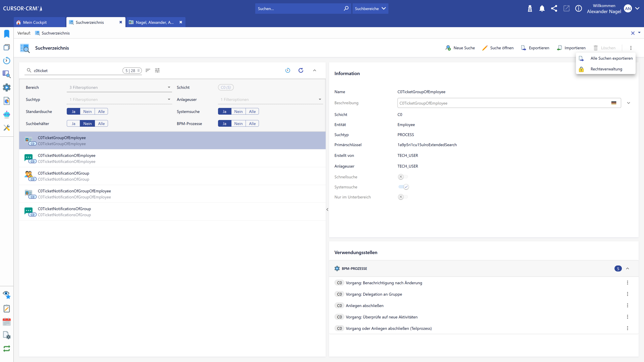644x362 pixels.
Task: Click the sort icon next to cOticket search
Action: [x=148, y=70]
